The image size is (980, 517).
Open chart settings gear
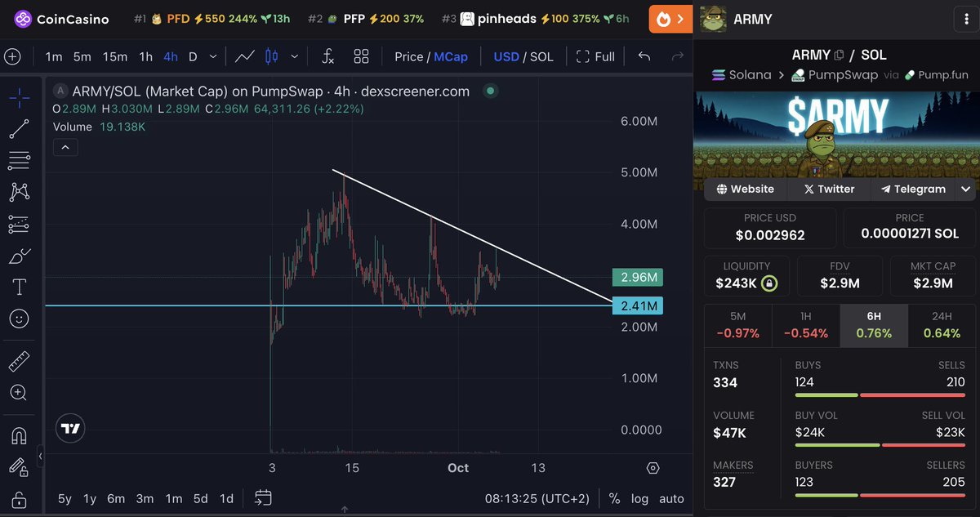(653, 468)
